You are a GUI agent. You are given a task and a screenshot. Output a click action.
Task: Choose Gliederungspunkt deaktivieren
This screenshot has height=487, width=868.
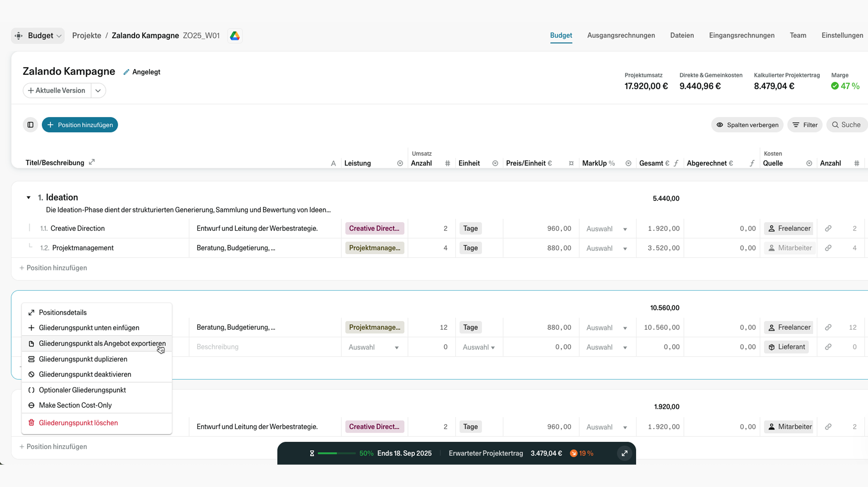[97, 375]
